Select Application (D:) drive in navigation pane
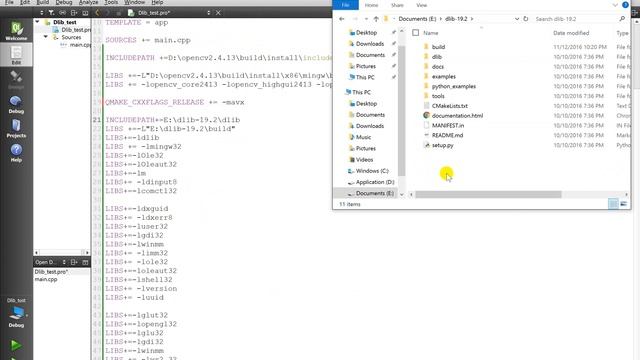This screenshot has width=640, height=360. pos(375,182)
